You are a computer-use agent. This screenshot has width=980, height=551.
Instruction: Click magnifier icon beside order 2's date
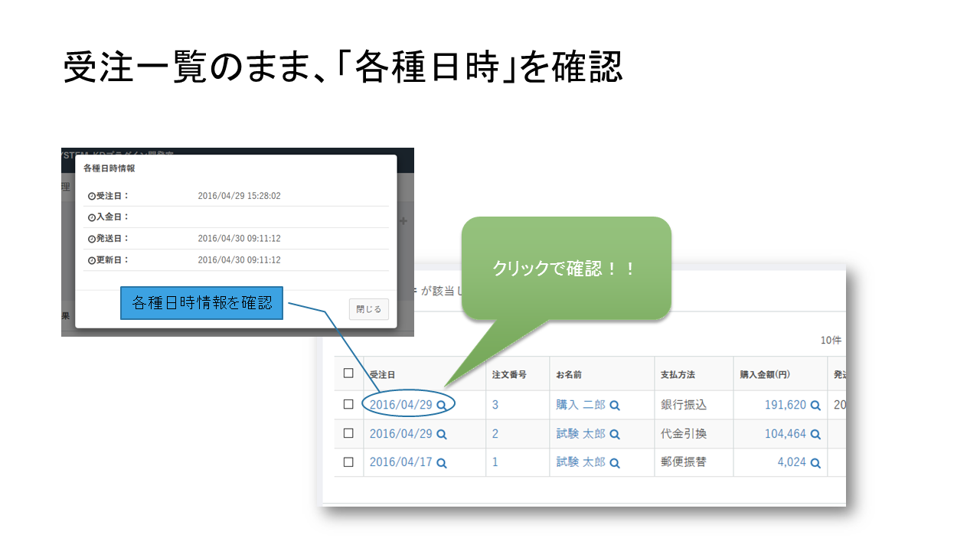[x=441, y=435]
